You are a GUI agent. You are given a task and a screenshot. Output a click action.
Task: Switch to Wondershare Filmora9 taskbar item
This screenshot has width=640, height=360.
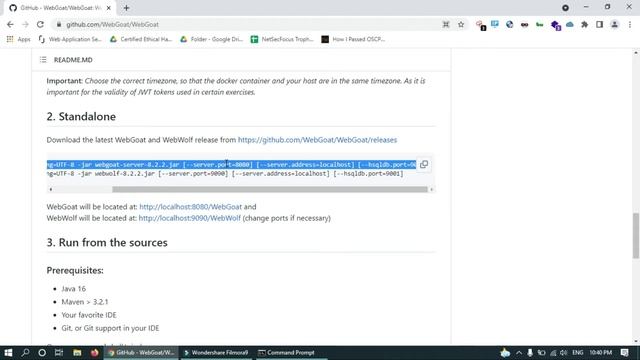click(216, 353)
